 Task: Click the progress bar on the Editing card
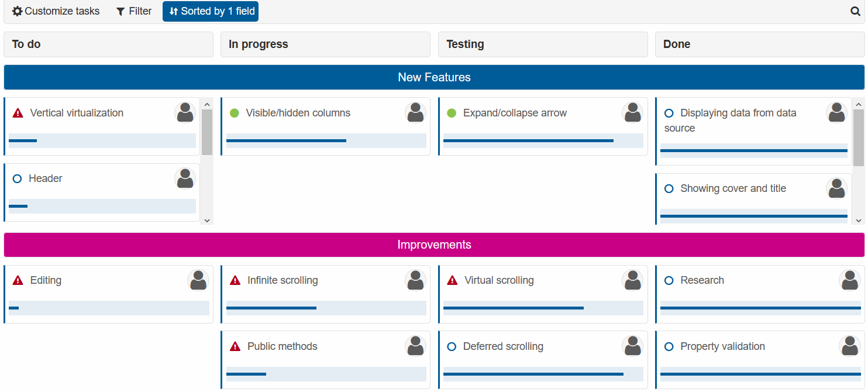(x=109, y=308)
